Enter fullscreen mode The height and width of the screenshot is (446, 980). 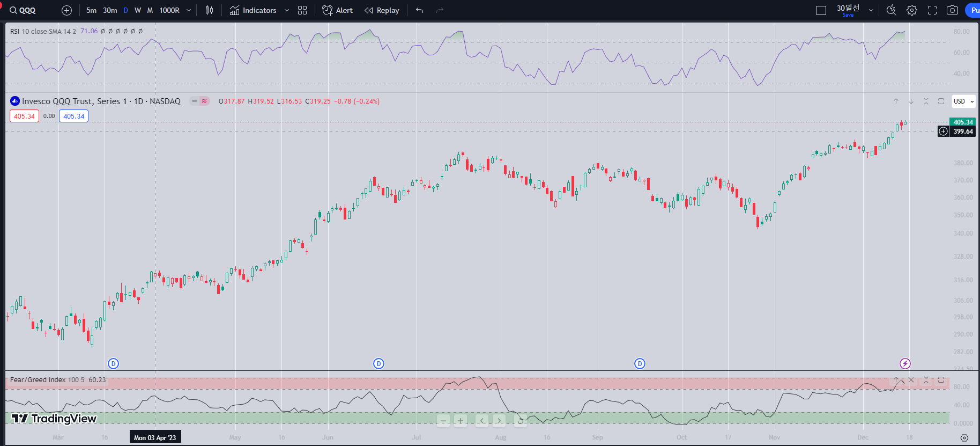point(932,10)
